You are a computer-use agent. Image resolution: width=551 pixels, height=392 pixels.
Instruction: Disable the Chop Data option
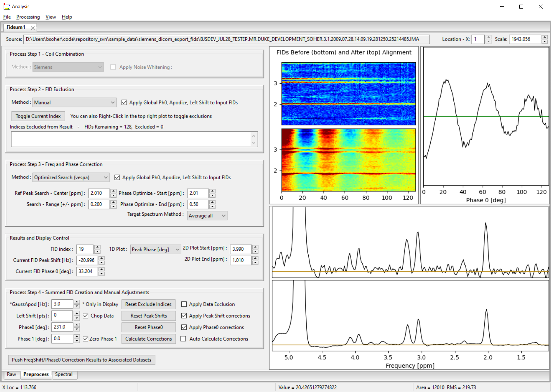tap(86, 316)
